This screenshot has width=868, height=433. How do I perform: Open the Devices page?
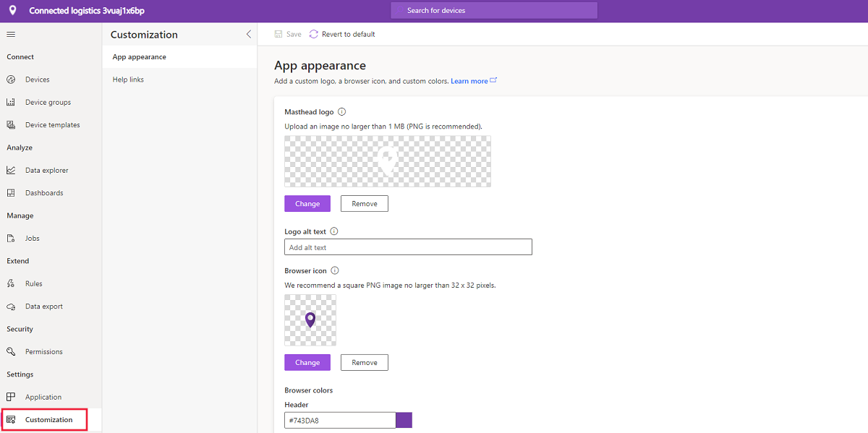pyautogui.click(x=38, y=80)
